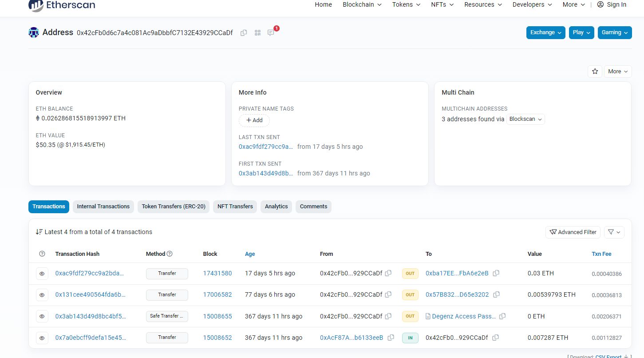Screen dimensions: 644x358
Task: Open the address QR code icon
Action: [x=257, y=33]
